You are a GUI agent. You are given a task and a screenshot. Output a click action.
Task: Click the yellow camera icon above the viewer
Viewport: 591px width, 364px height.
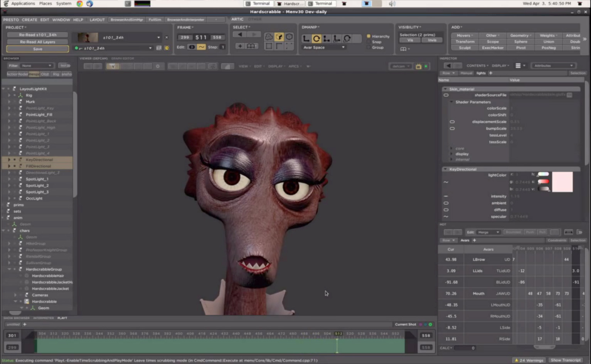419,66
